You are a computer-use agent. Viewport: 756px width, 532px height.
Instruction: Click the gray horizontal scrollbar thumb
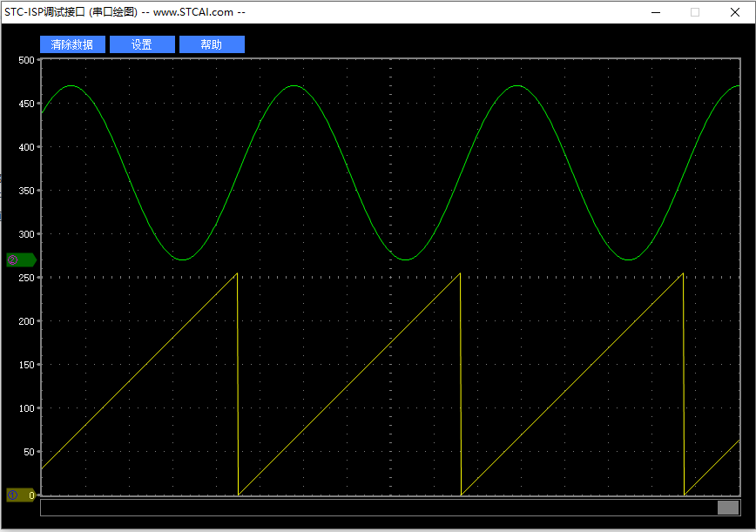coord(727,508)
